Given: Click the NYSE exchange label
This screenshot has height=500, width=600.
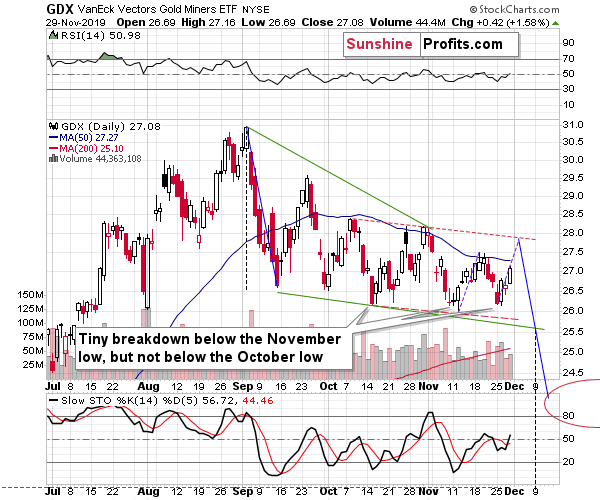Looking at the screenshot, I should [x=256, y=10].
